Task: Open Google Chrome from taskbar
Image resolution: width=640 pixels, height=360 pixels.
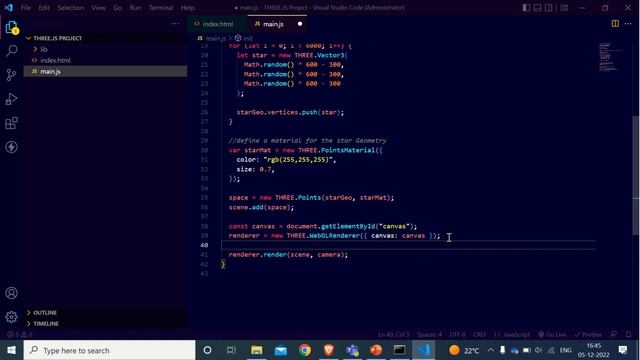Action: pos(304,350)
